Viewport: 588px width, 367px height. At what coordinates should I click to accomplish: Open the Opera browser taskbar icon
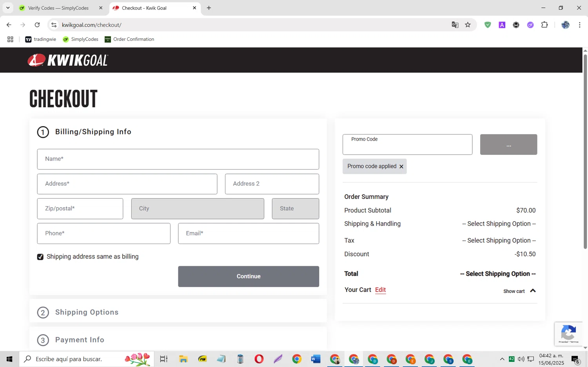pos(259,359)
